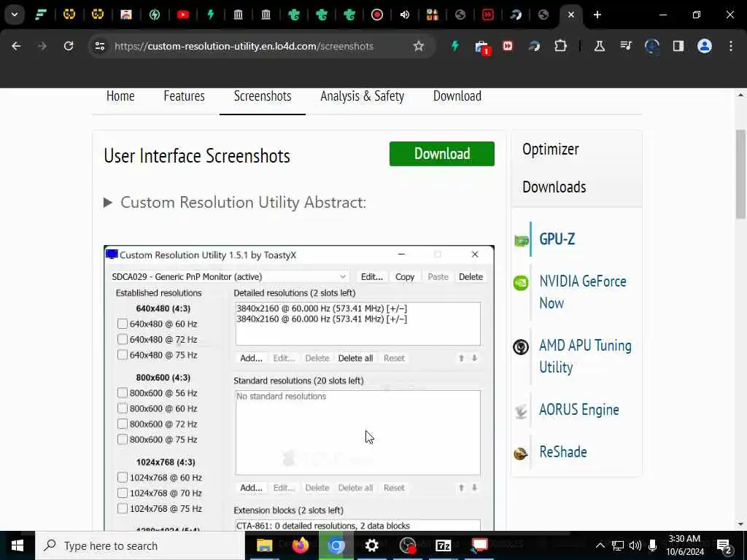
Task: Switch to the YouTube browser tab
Action: (182, 15)
